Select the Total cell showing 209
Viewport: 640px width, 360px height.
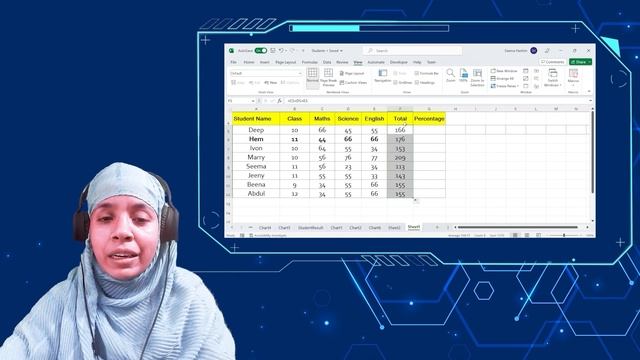pos(400,157)
